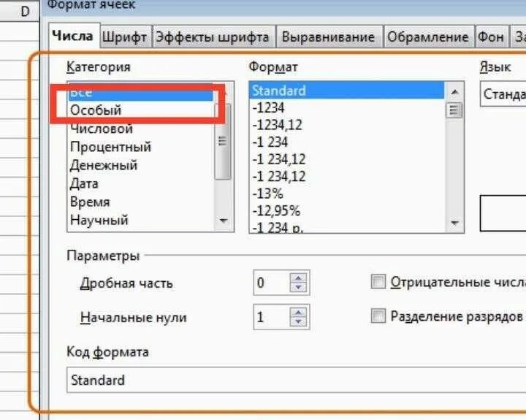Screen dimensions: 526x420
Task: Open the Язык language dropdown
Action: [503, 94]
